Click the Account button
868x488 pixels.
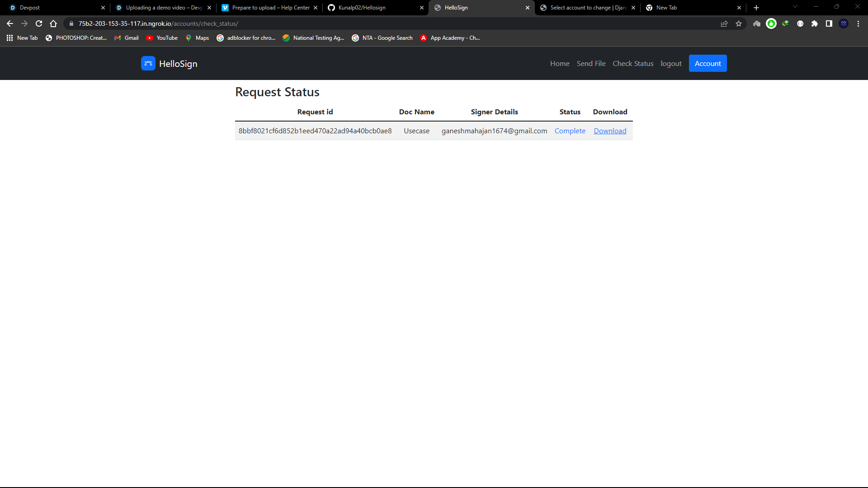coord(708,63)
